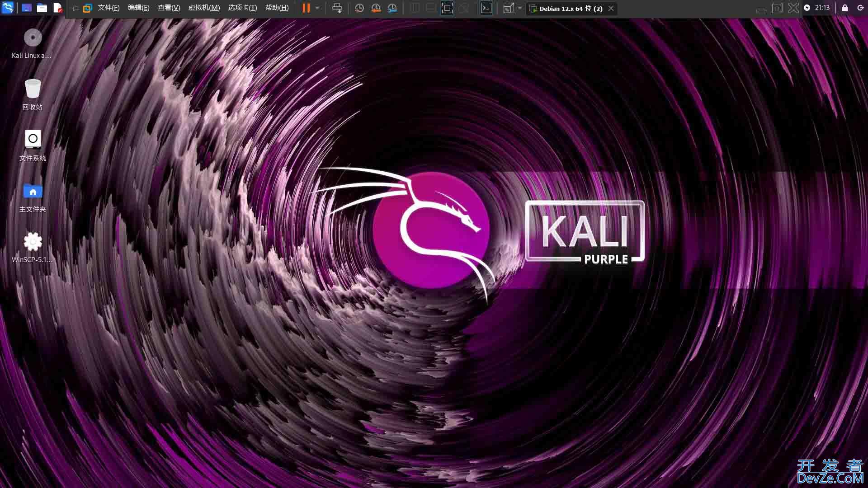This screenshot has width=868, height=488.
Task: Select the 文件系统 desktop icon
Action: point(33,146)
